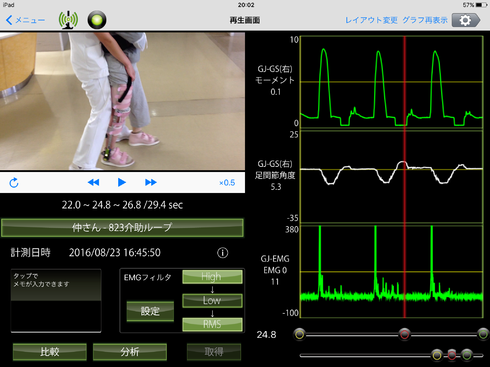
Task: Tap the 20:02 clock in status bar
Action: 246,5
